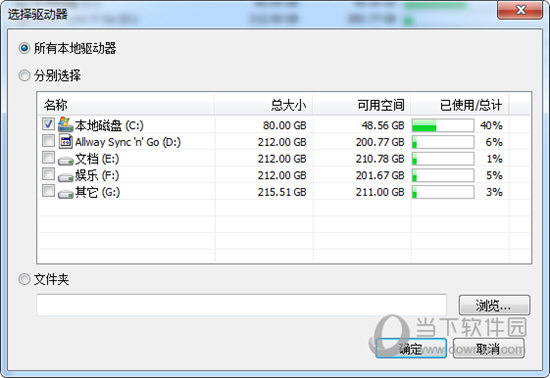This screenshot has height=378, width=550.
Task: Click the drive icon of 其它 (G:)
Action: tap(66, 194)
